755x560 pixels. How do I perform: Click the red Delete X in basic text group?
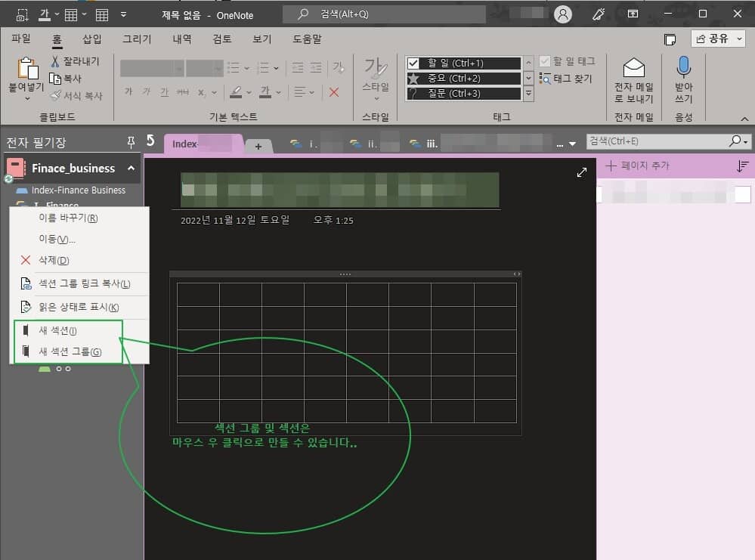(334, 92)
